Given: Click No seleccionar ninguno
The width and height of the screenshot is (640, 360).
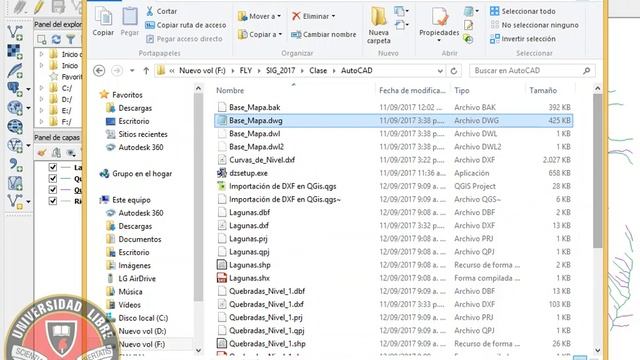Looking at the screenshot, I should (534, 25).
